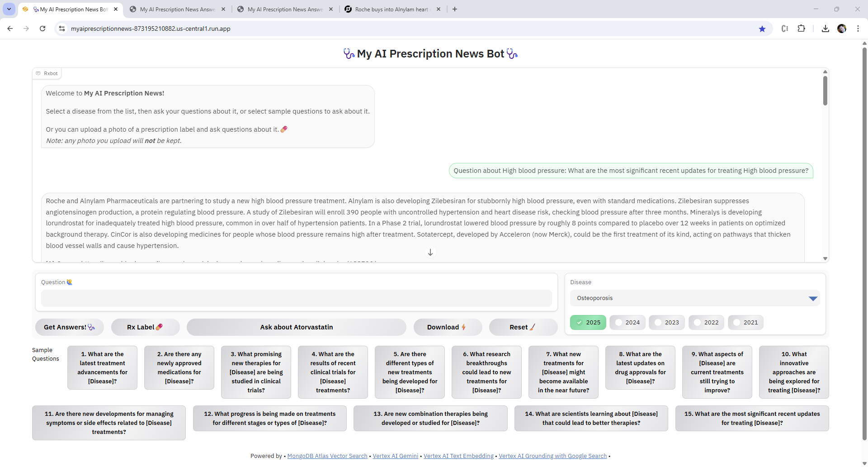
Task: Select sample question 4 about clinical trial results
Action: [333, 372]
